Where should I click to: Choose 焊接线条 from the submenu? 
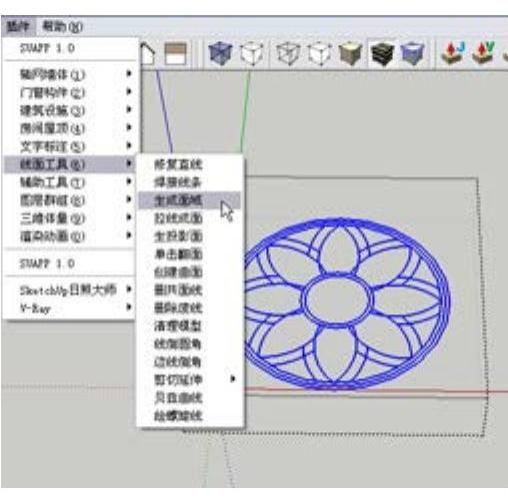190,182
